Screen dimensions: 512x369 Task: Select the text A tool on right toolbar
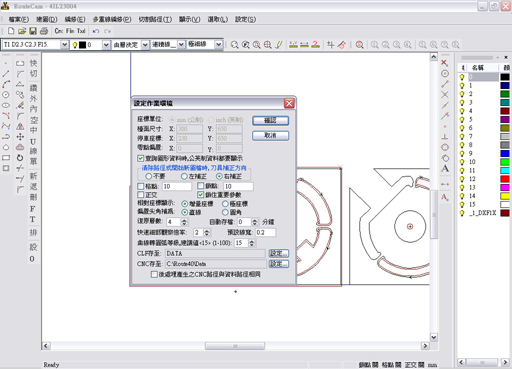(x=445, y=169)
